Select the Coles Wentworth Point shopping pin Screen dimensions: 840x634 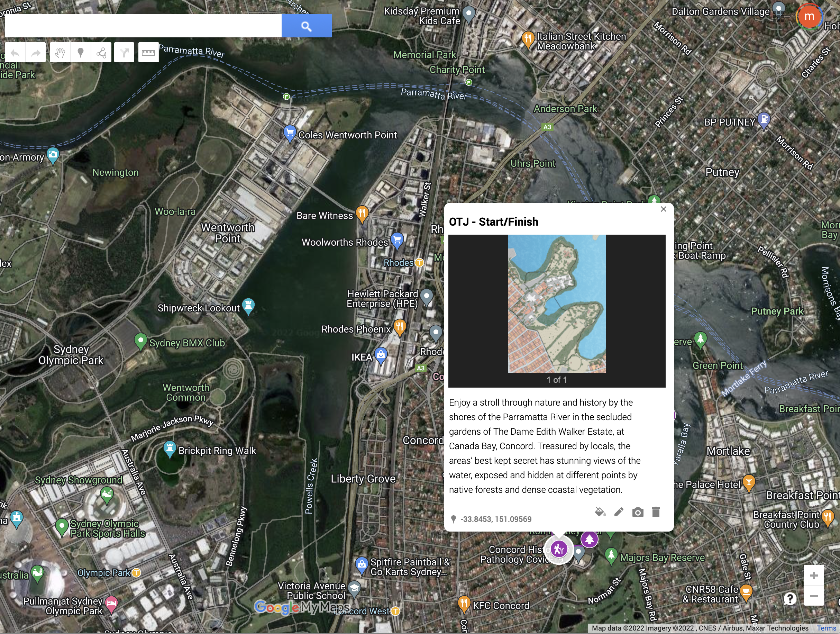click(290, 134)
